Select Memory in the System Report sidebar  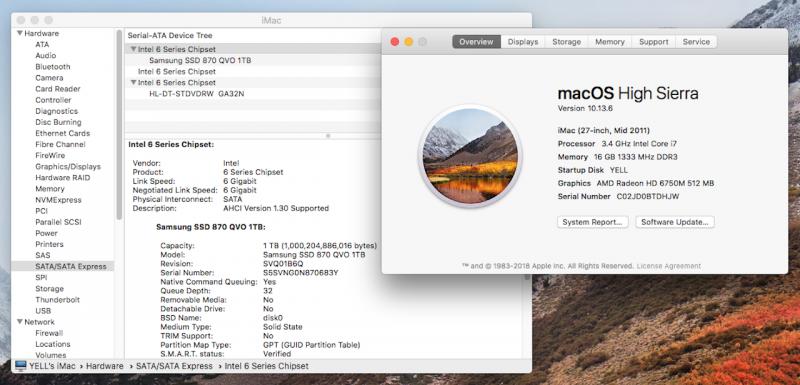(x=49, y=189)
